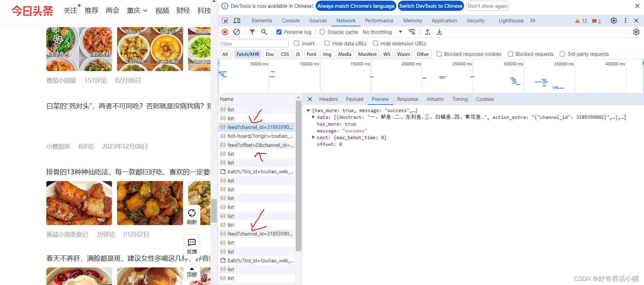Click the network Filter input field

coord(254,44)
